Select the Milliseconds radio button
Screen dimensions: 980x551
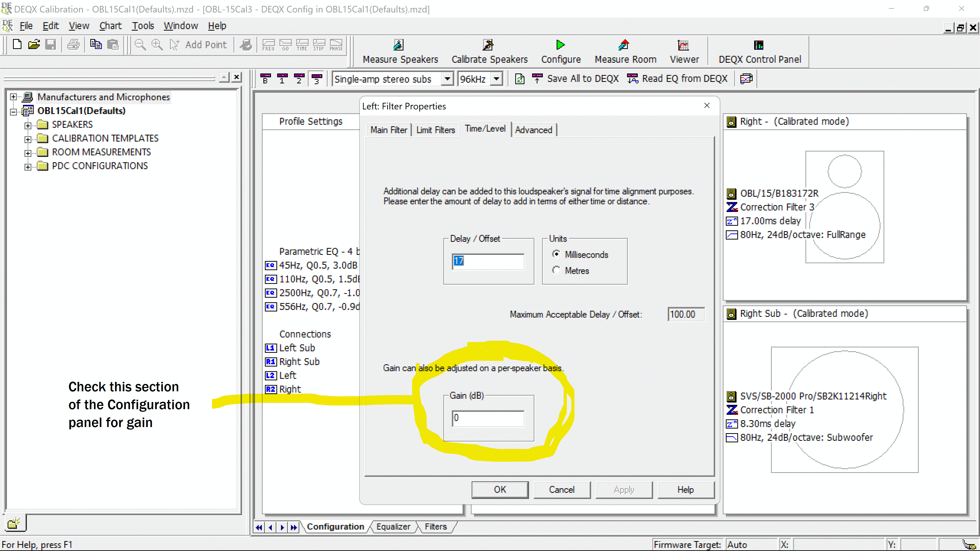pyautogui.click(x=556, y=254)
